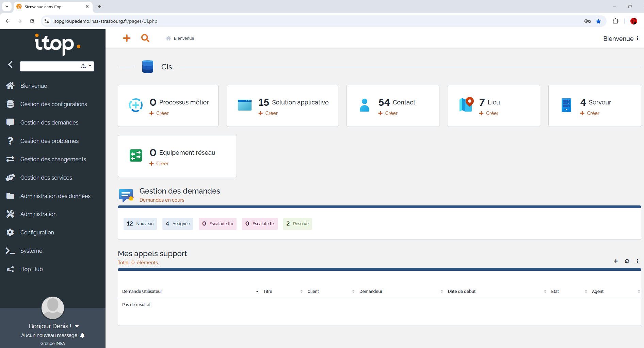This screenshot has height=348, width=644.
Task: Open Gestion des changements menu
Action: tap(53, 159)
